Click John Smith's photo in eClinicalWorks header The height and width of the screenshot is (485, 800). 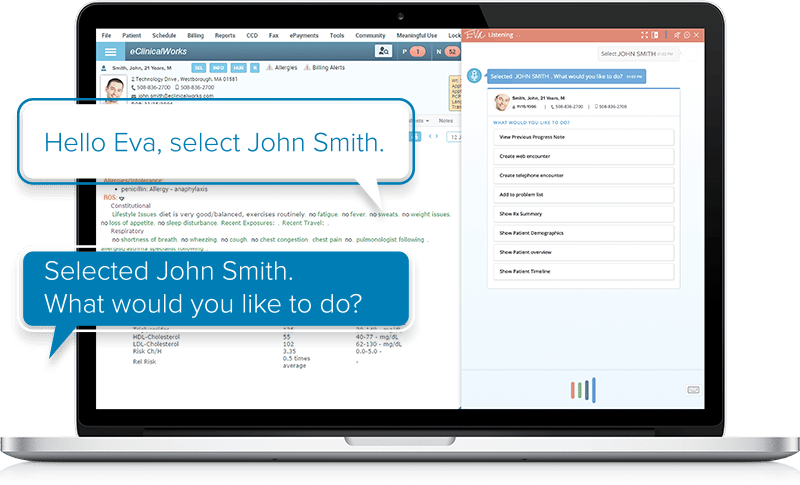coord(113,88)
